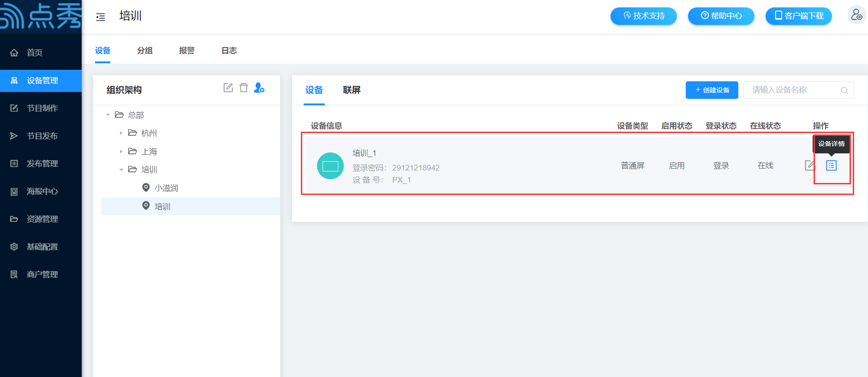Open 基础配置 in the sidebar
This screenshot has width=868, height=377.
[x=41, y=247]
